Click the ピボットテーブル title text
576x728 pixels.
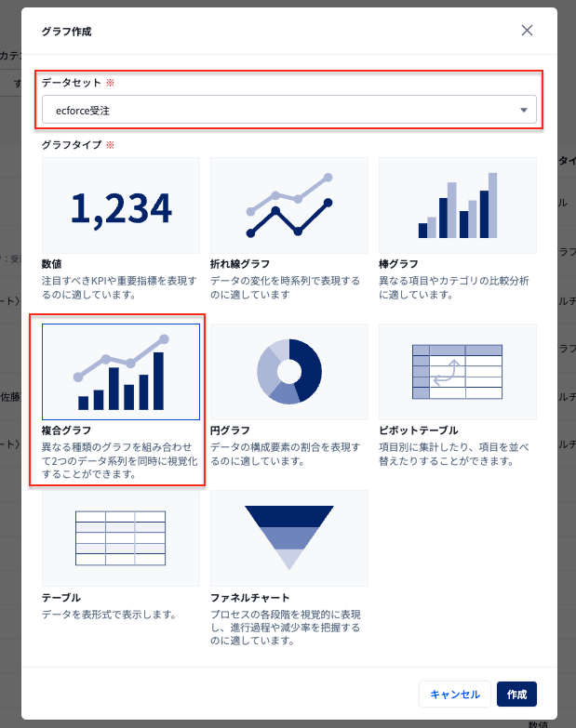point(418,430)
